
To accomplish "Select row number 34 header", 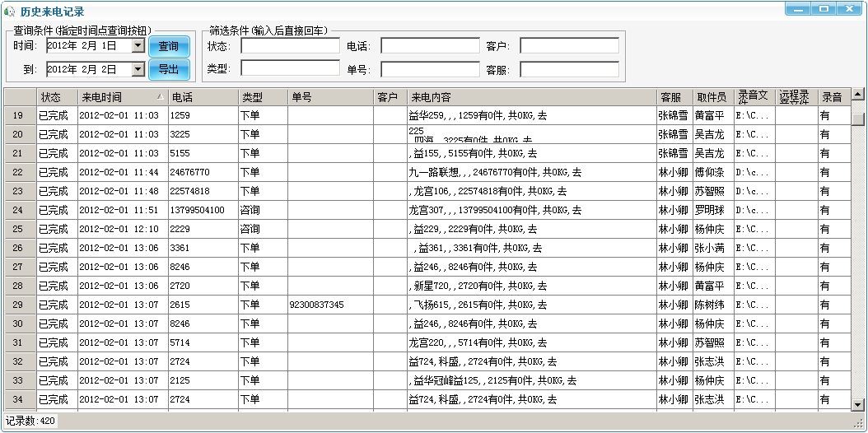I will tap(21, 399).
